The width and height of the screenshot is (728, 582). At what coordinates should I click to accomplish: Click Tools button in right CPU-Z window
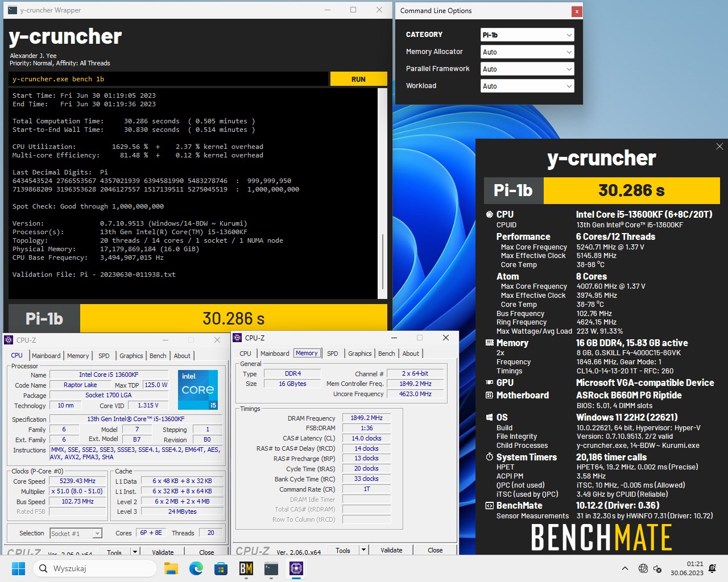pyautogui.click(x=343, y=550)
